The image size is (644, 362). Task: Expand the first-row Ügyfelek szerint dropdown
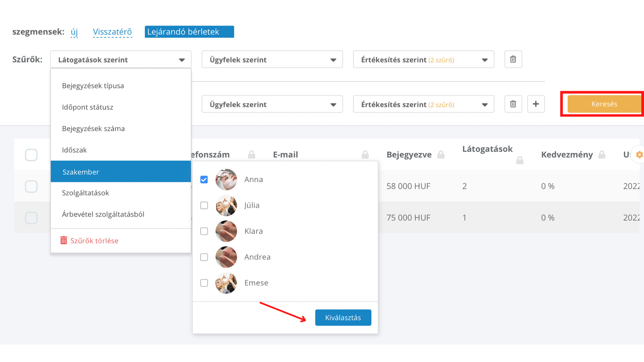point(272,60)
